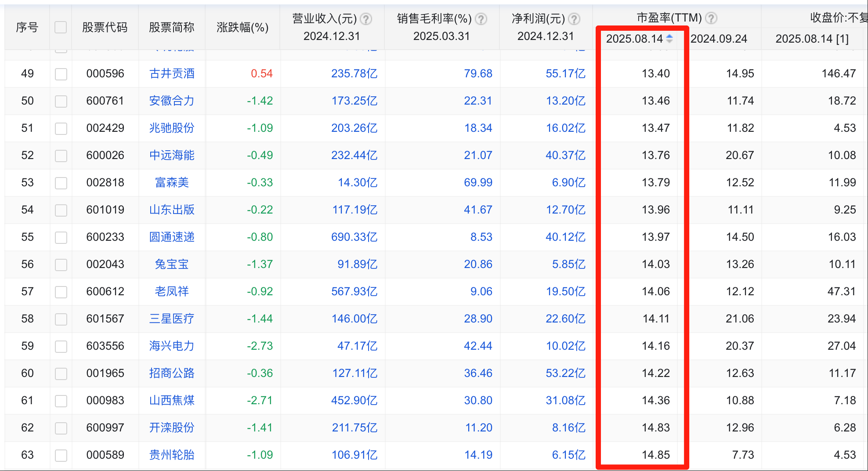Select closing price 146.47
Screen dimensions: 868x471
point(839,73)
